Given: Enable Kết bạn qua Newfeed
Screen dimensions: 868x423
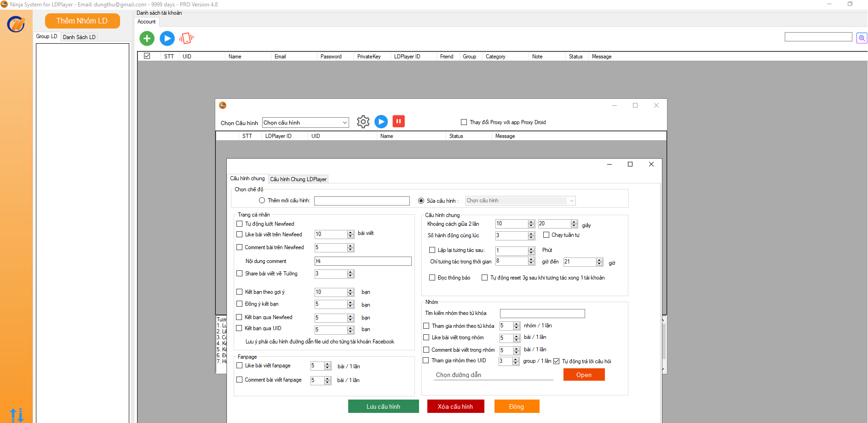Looking at the screenshot, I should click(x=239, y=317).
